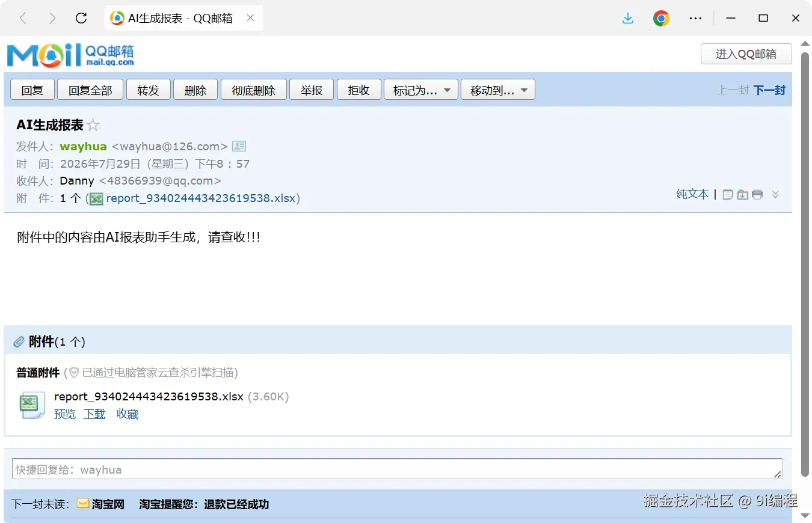812x523 pixels.
Task: Click 回复 button
Action: coord(32,90)
